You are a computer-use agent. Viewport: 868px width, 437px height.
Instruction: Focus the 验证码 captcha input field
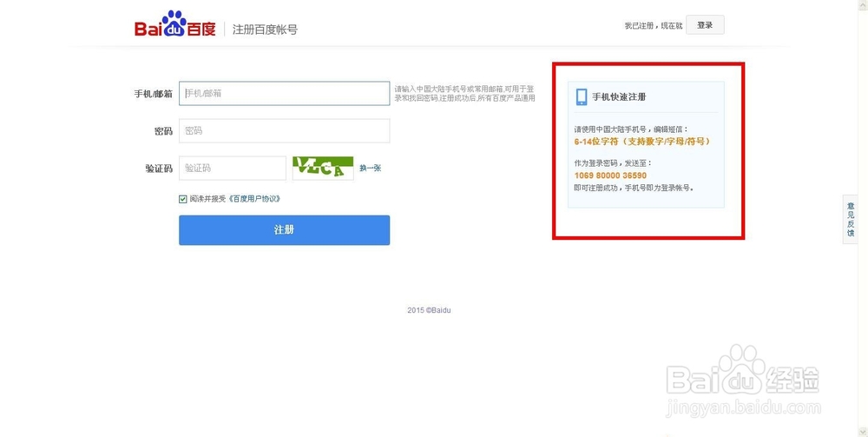(x=233, y=168)
